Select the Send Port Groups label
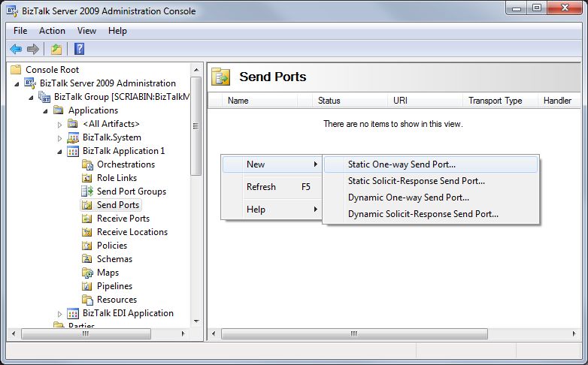The width and height of the screenshot is (588, 365). [x=132, y=192]
